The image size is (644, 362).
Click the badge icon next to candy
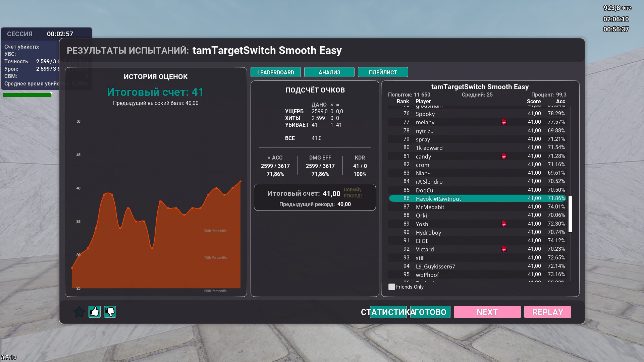504,156
